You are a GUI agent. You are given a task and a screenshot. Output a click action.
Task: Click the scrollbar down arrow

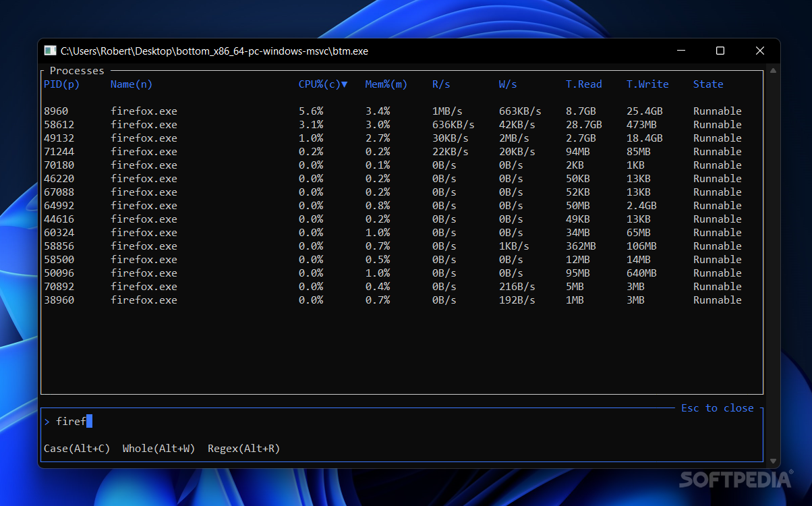click(x=773, y=461)
